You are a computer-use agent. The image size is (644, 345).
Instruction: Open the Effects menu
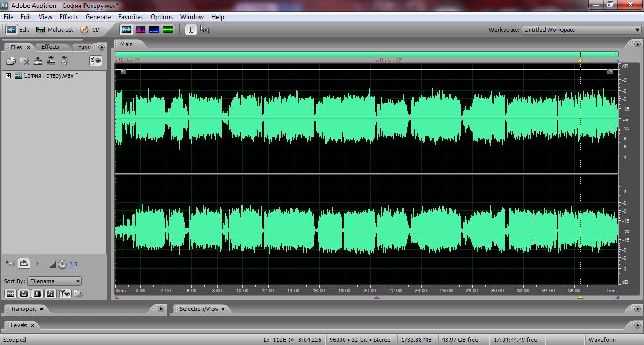click(69, 17)
